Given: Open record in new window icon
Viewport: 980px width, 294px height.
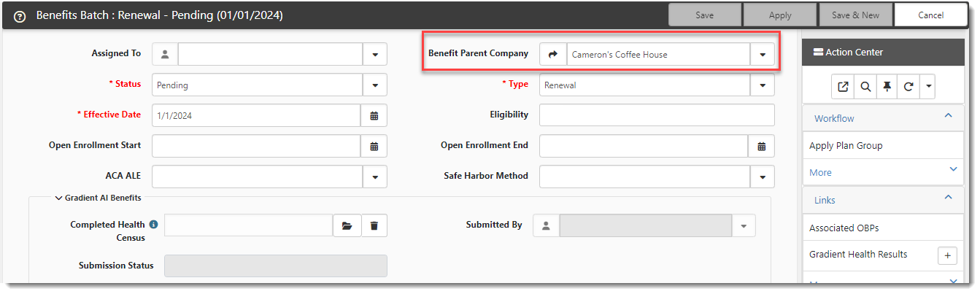Looking at the screenshot, I should pos(843,87).
